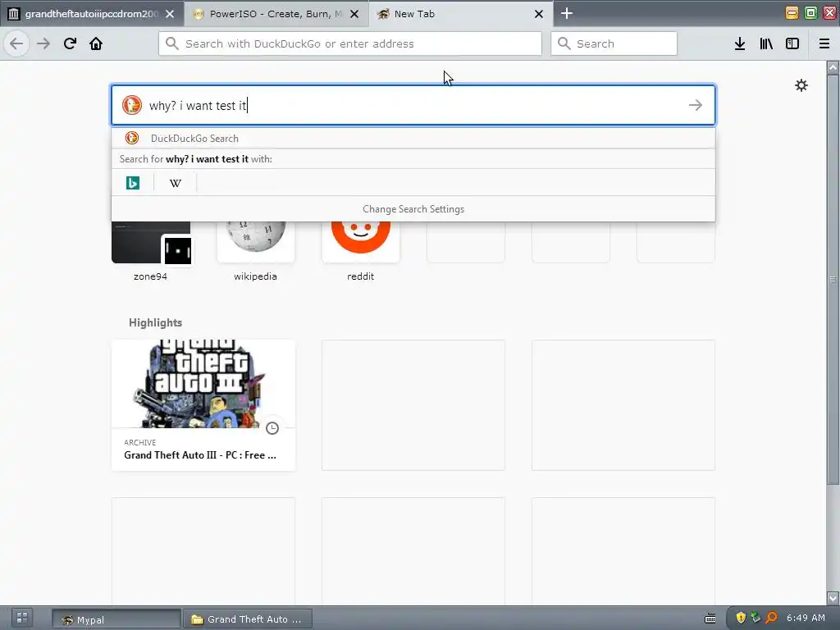Click the Highlights section heading
Image resolution: width=840 pixels, height=630 pixels.
(x=155, y=322)
